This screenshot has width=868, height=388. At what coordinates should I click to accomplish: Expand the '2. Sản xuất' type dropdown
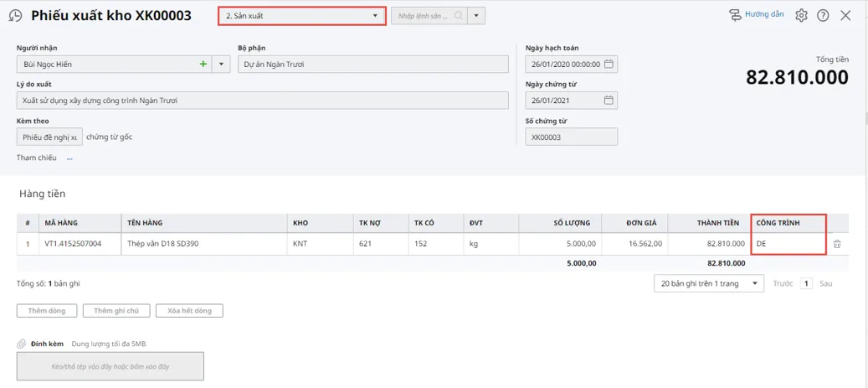tap(375, 16)
